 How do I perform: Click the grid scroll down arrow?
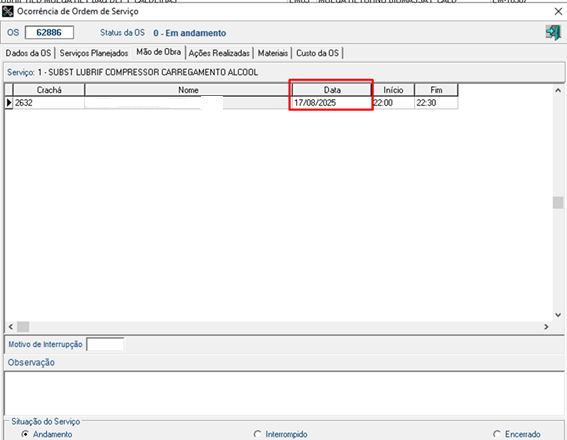pos(558,315)
